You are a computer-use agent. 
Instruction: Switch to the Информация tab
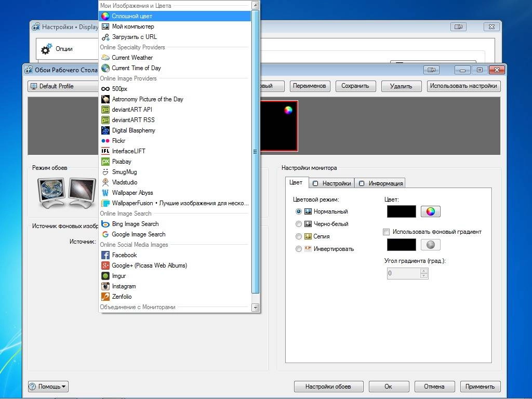coord(381,183)
